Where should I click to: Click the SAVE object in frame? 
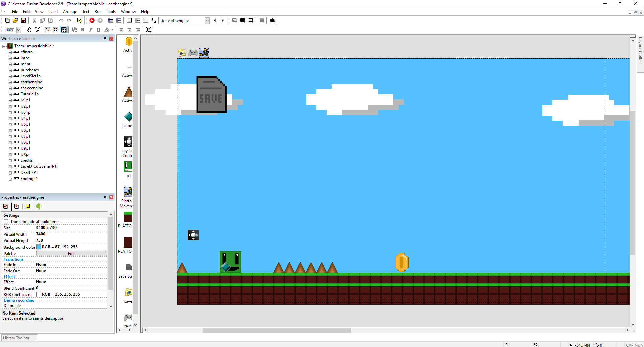click(x=211, y=94)
